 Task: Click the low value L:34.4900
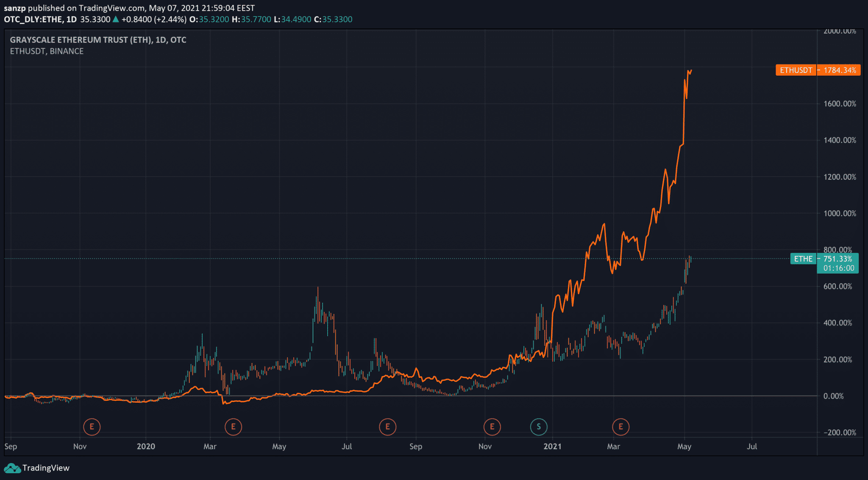[292, 19]
